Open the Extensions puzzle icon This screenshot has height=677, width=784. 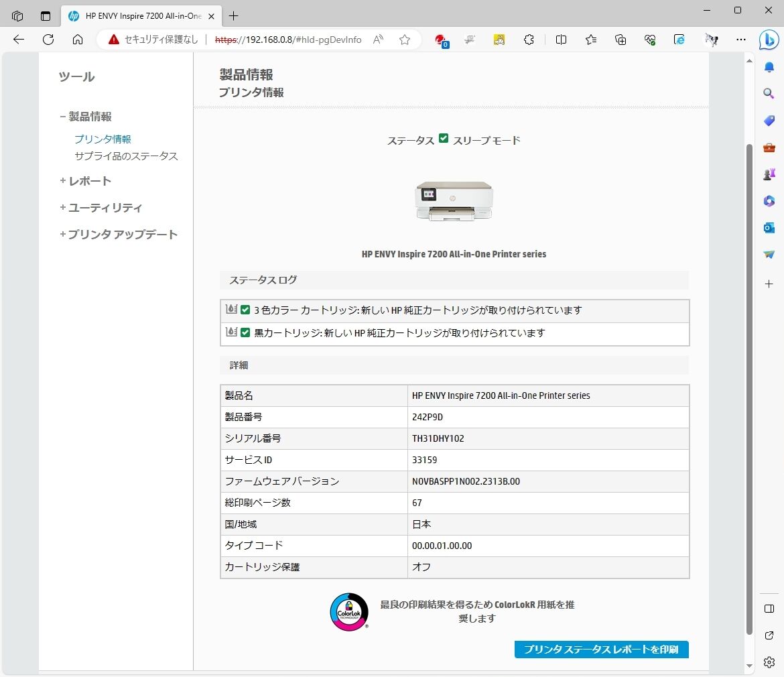coord(529,40)
